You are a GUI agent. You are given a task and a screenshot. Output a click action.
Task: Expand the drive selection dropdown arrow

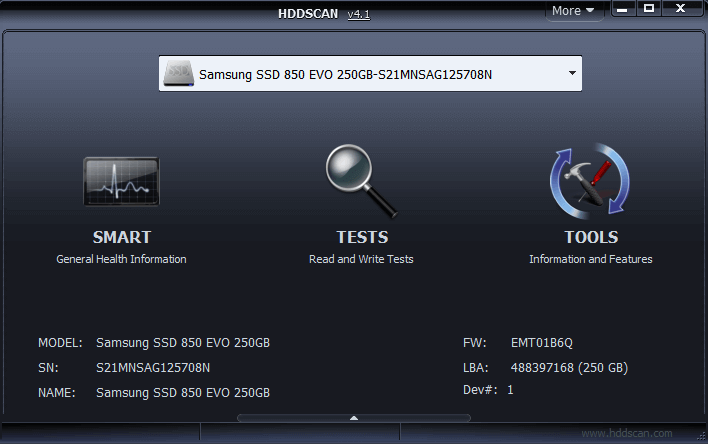point(572,73)
